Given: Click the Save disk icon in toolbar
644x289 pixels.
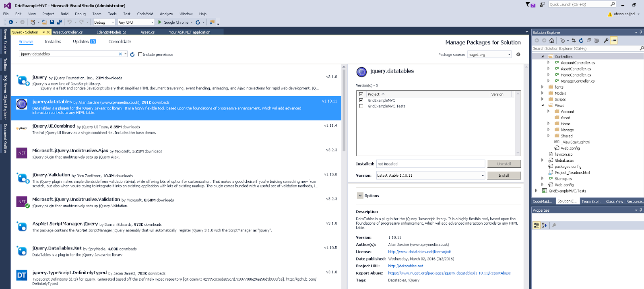Looking at the screenshot, I should 52,22.
